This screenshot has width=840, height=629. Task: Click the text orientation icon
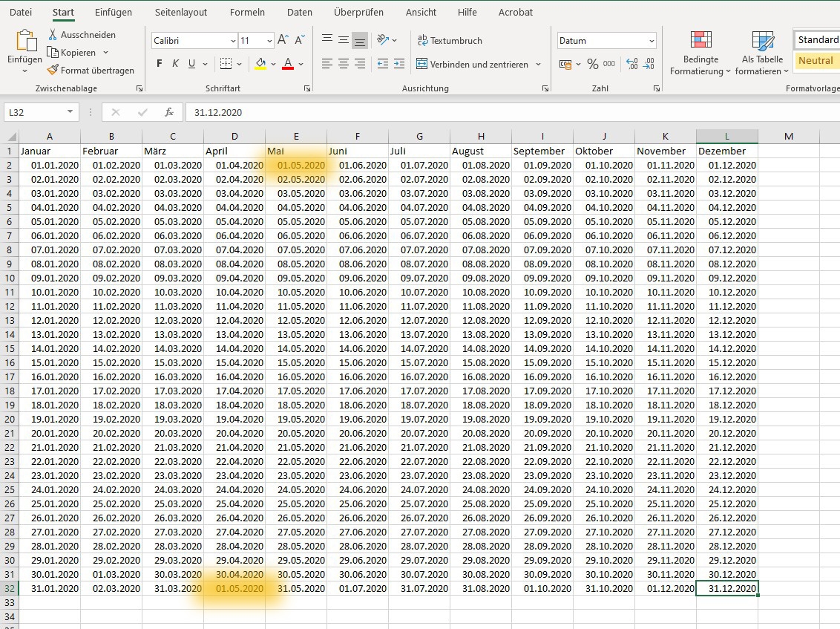[x=383, y=40]
